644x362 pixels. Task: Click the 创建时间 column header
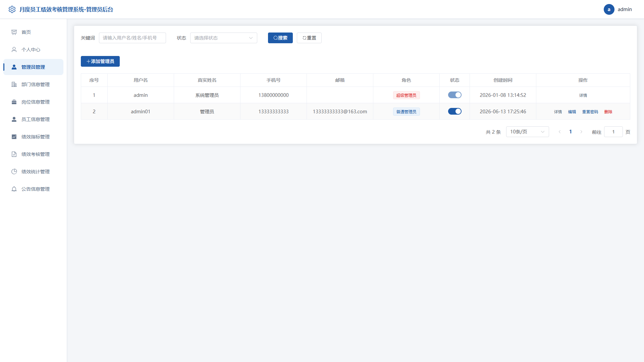pos(503,80)
